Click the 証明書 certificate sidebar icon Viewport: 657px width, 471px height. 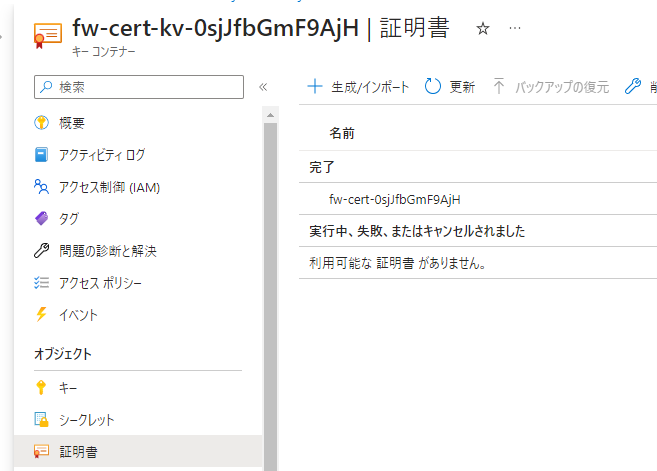pos(41,451)
